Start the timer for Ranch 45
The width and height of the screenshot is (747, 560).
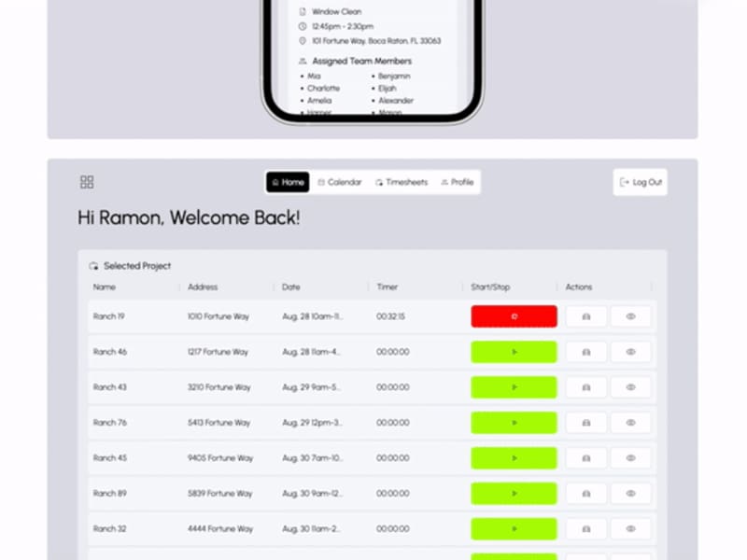click(514, 458)
